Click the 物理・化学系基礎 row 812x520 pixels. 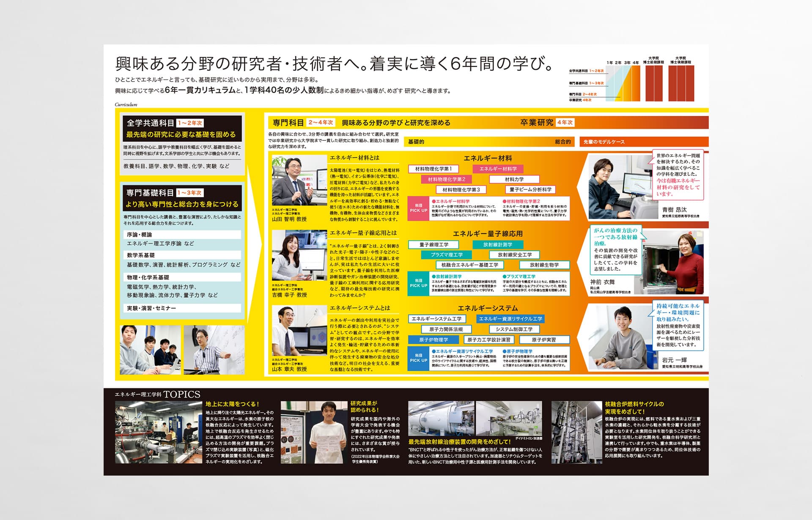click(x=182, y=277)
